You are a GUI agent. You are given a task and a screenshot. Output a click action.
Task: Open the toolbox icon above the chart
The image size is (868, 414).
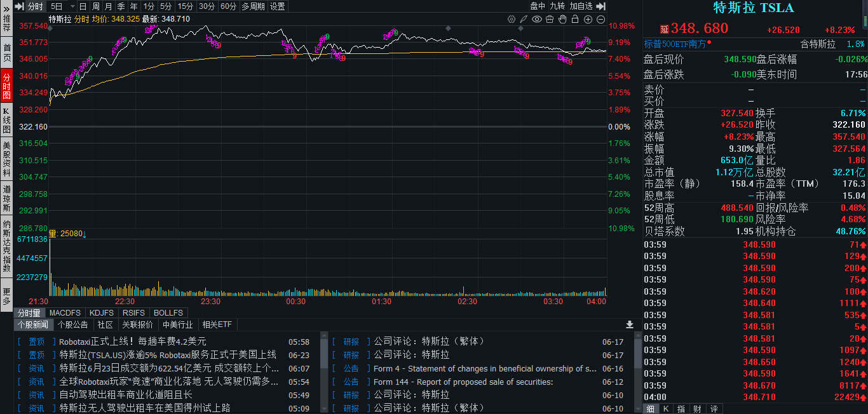(x=549, y=19)
